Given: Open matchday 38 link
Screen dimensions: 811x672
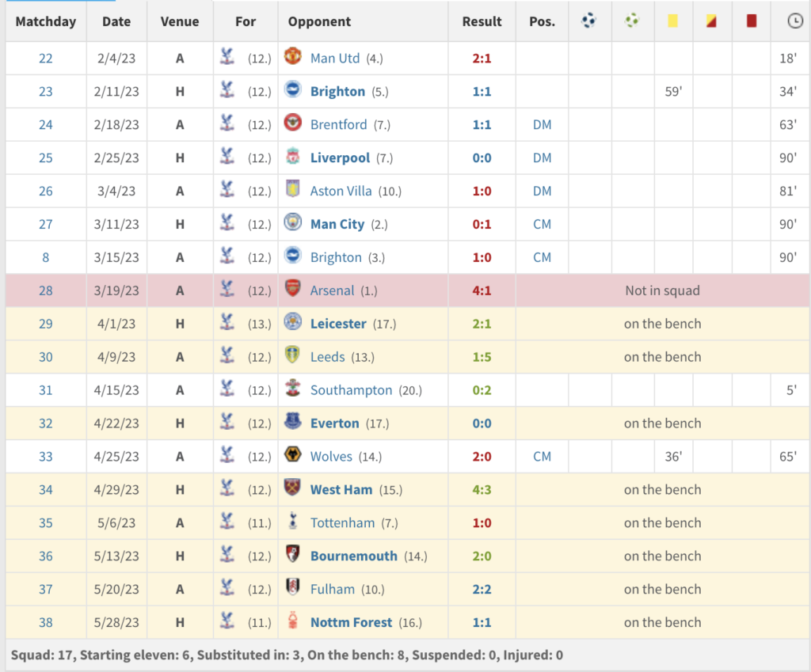Looking at the screenshot, I should 45,622.
